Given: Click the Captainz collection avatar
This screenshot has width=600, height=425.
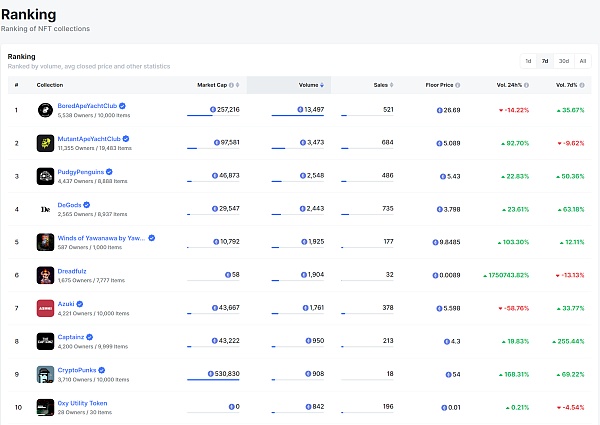Looking at the screenshot, I should click(45, 340).
